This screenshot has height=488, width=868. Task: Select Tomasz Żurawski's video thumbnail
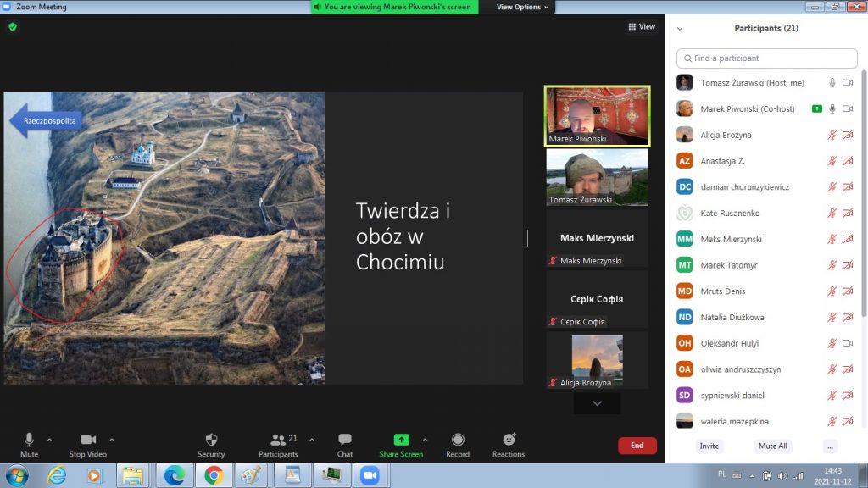(x=597, y=177)
